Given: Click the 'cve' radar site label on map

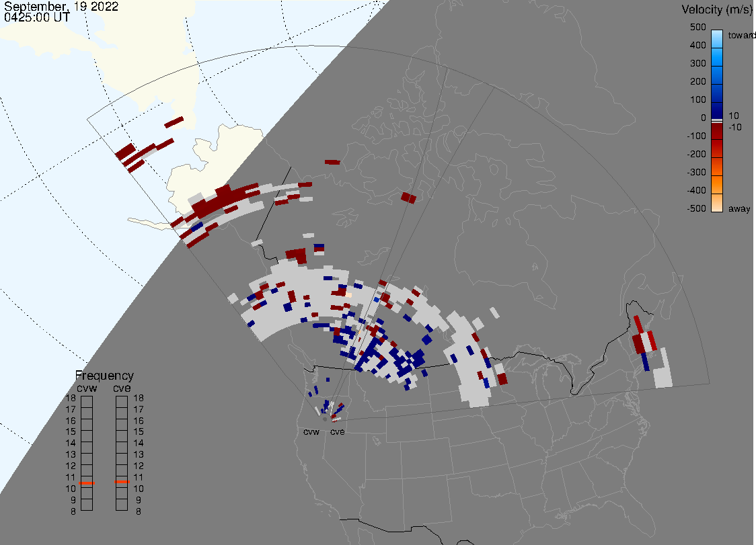Looking at the screenshot, I should [338, 431].
